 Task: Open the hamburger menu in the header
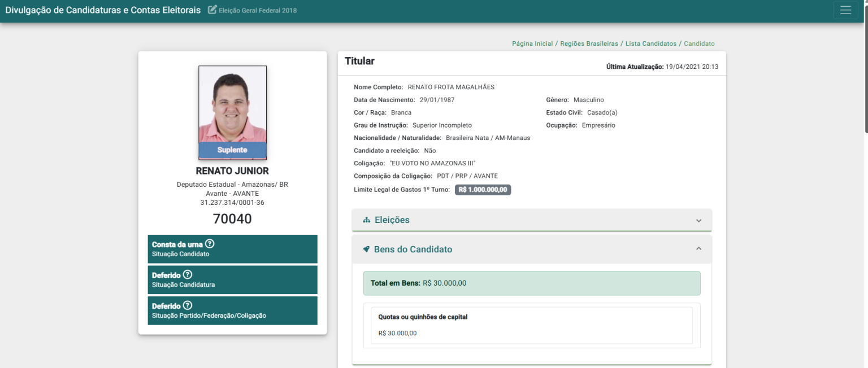point(845,10)
